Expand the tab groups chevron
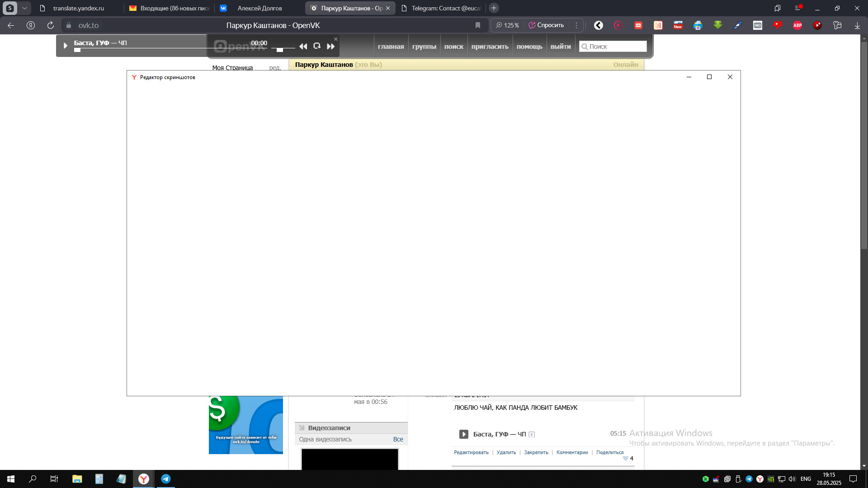Screen dimensions: 868x488 (24, 8)
